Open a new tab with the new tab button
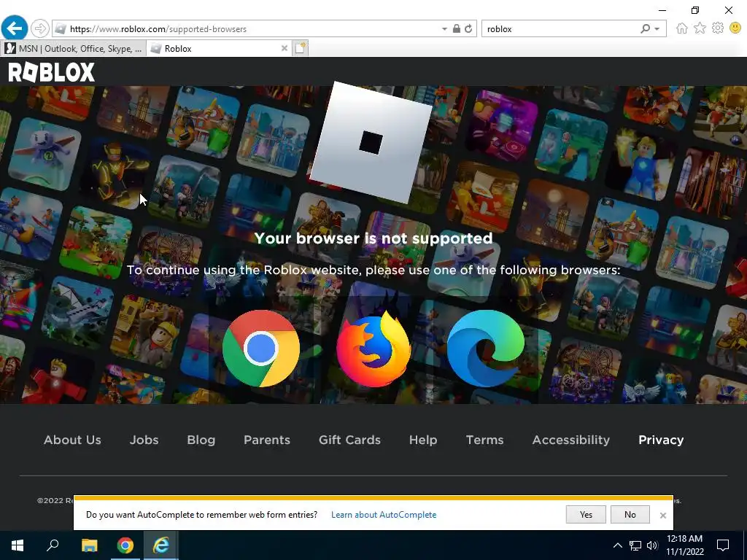Screen dimensions: 747x560 tap(300, 48)
